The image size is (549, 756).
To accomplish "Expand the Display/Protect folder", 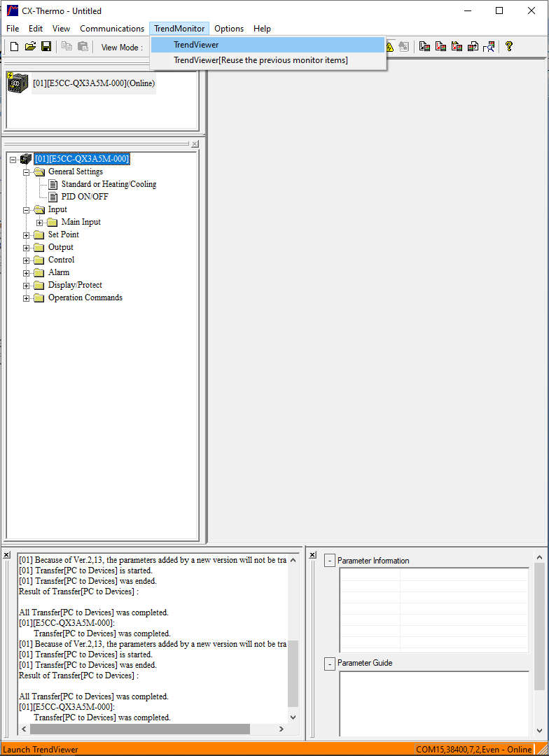I will (27, 286).
